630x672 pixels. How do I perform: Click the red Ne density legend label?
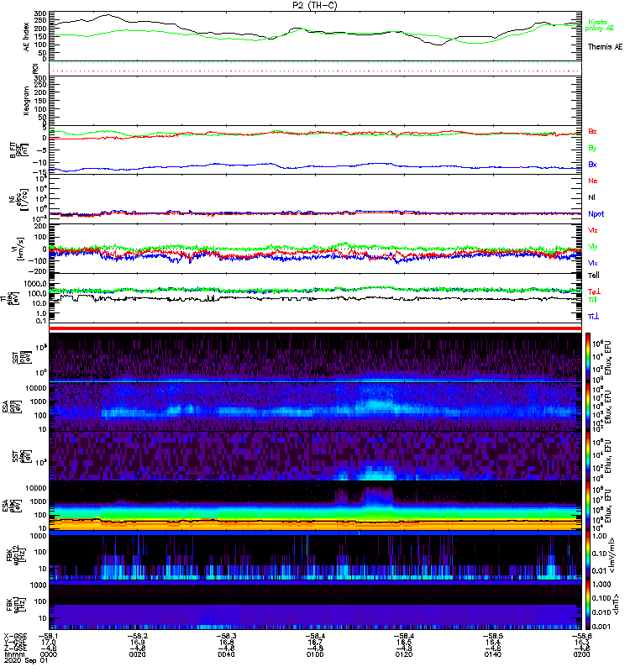pos(593,181)
